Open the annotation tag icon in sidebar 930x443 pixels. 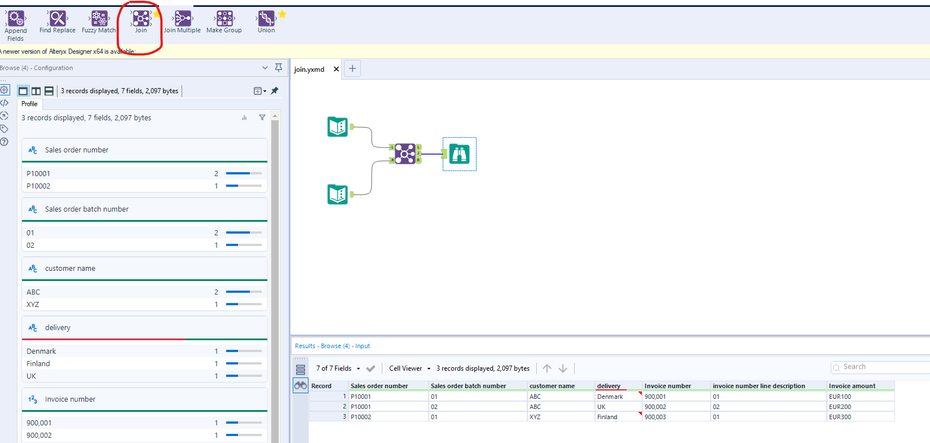[x=4, y=129]
